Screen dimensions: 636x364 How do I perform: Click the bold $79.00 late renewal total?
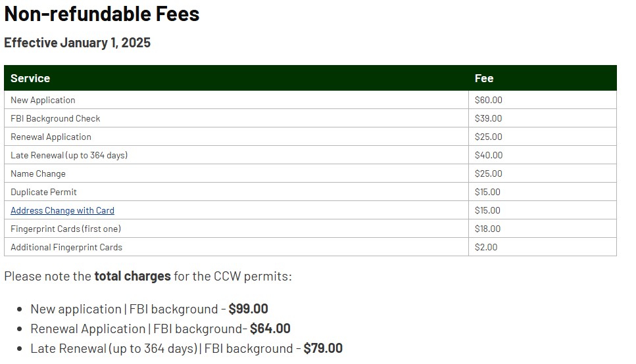click(x=323, y=349)
